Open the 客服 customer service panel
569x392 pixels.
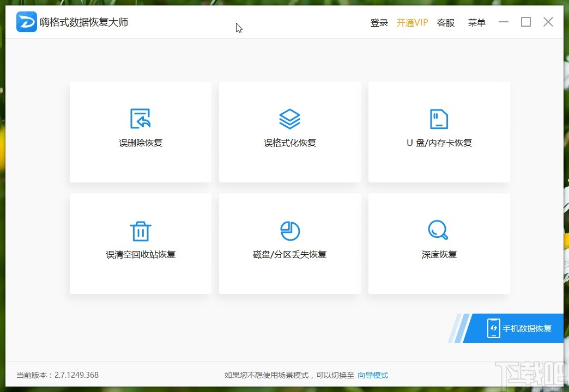(445, 22)
